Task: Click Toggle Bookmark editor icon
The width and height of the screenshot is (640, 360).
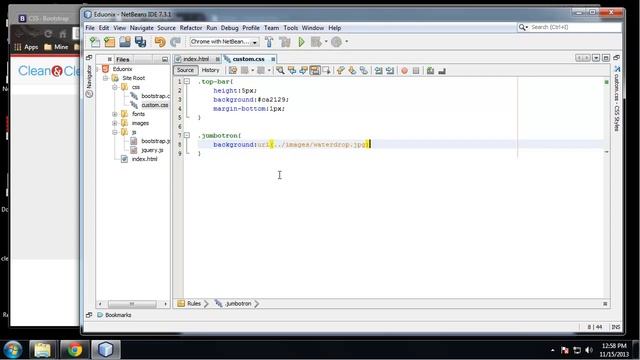Action: [364, 71]
